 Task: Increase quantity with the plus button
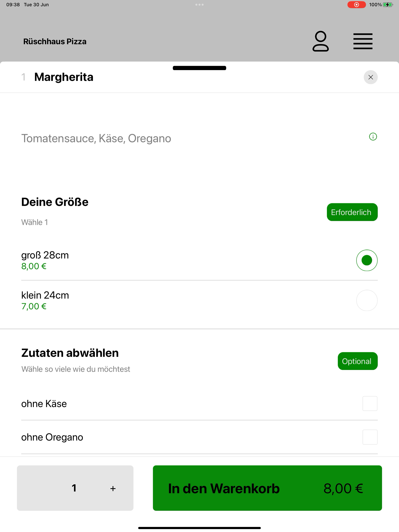click(113, 488)
